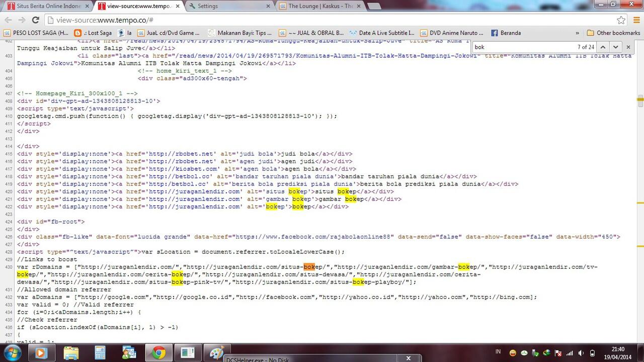Switch to the Settings tab

pos(229,6)
